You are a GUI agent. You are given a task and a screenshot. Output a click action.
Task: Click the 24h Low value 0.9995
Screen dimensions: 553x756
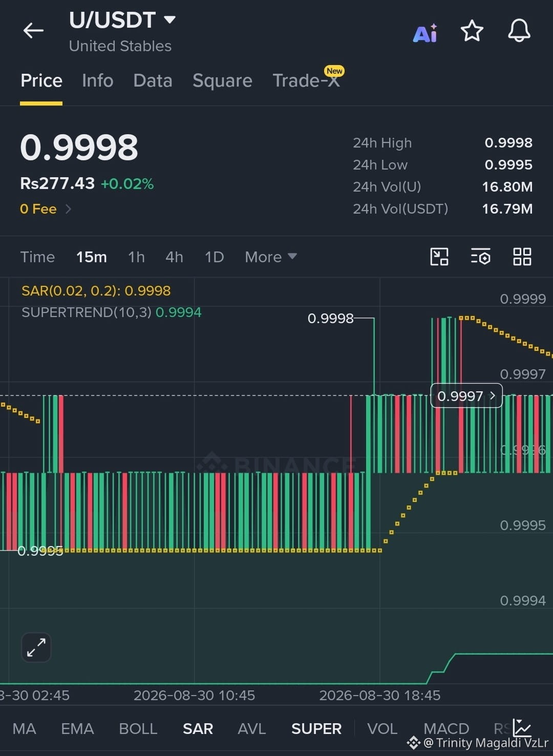point(508,164)
